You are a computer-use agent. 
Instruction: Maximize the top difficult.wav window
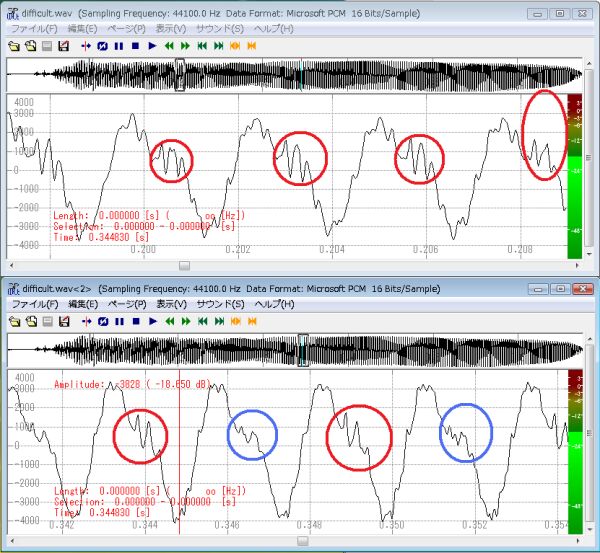[x=559, y=14]
